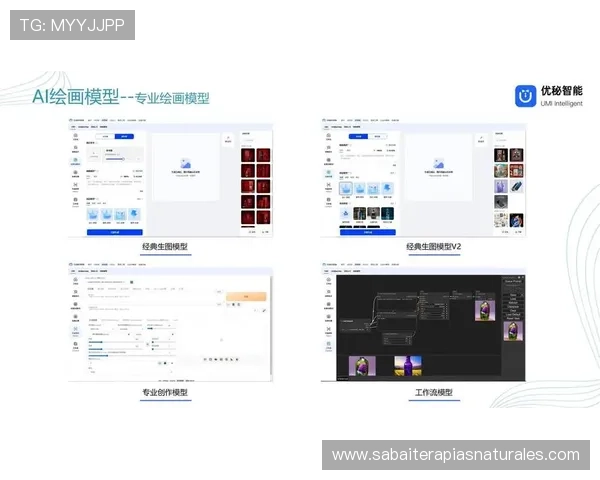Click image placeholder icon in 经典生图模型V2 canvas

pos(439,163)
